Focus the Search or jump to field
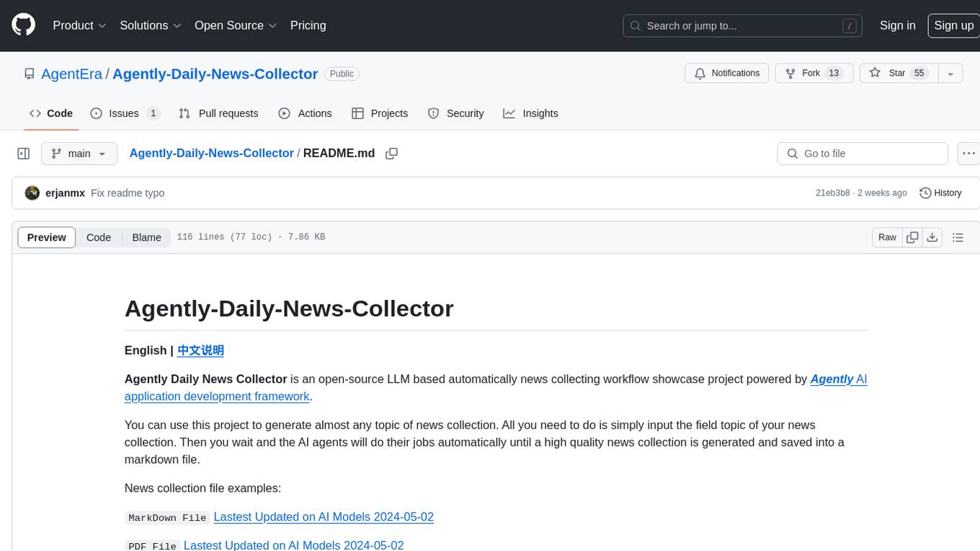This screenshot has height=551, width=980. click(744, 26)
